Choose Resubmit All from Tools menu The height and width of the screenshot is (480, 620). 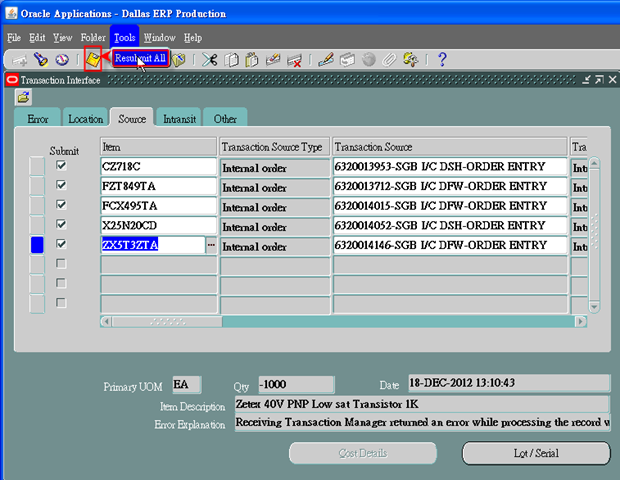pos(140,59)
